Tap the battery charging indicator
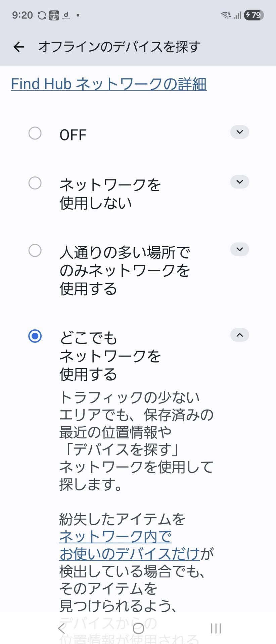 pos(254,15)
